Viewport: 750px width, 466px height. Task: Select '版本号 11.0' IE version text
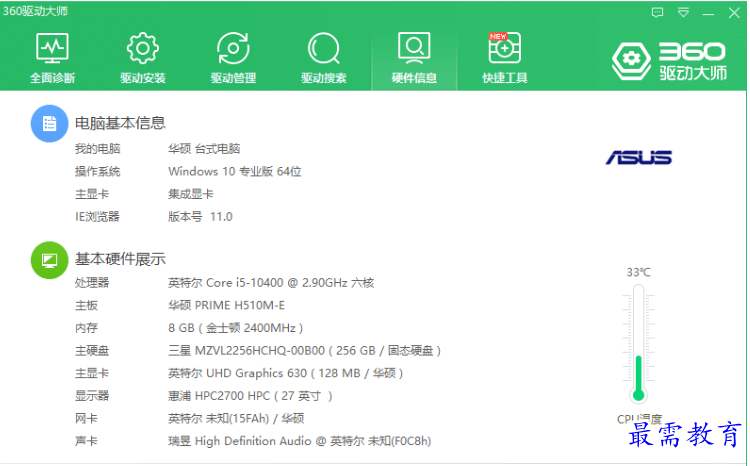tap(200, 217)
